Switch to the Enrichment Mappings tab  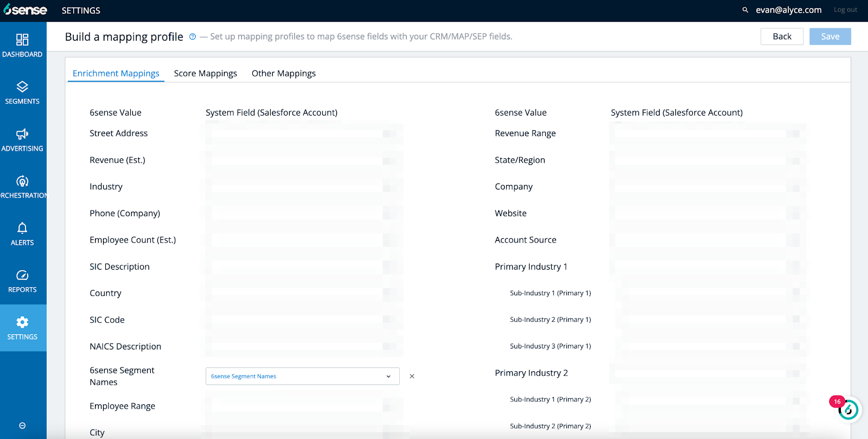tap(116, 73)
